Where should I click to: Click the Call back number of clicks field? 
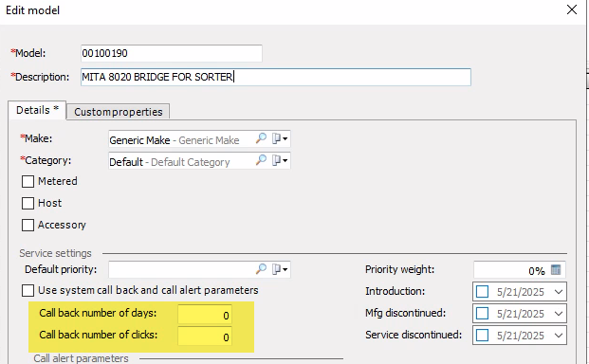(205, 337)
